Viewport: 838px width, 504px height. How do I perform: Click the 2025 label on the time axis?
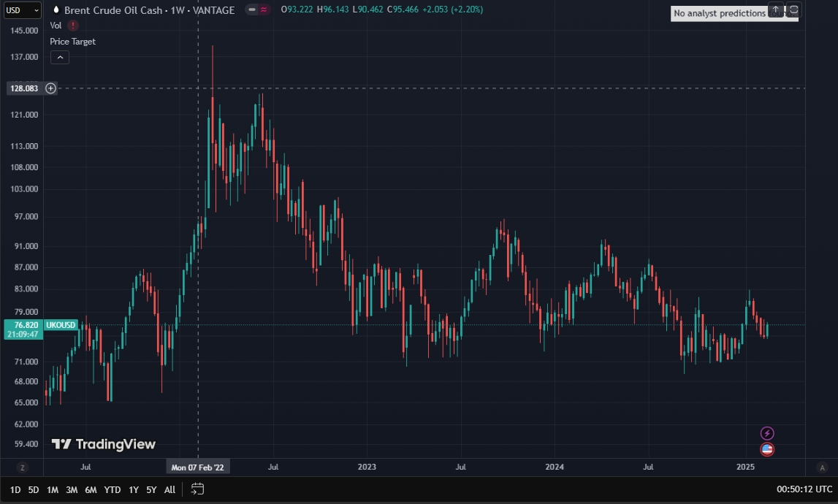click(745, 467)
